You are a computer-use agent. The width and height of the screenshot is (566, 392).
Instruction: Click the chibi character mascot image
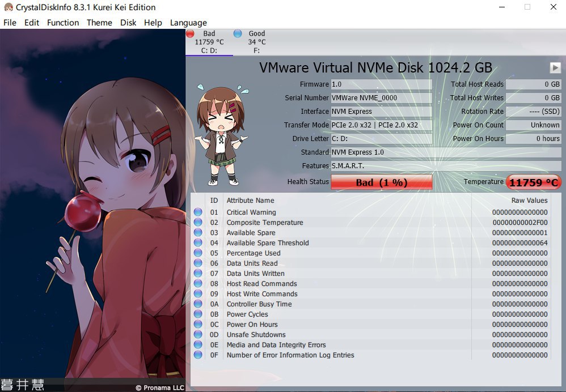[x=221, y=135]
